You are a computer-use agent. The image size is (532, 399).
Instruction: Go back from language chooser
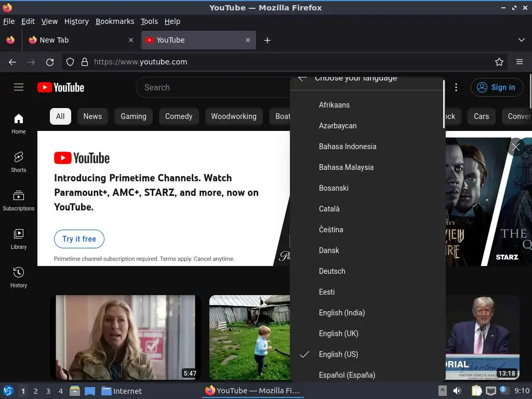302,78
